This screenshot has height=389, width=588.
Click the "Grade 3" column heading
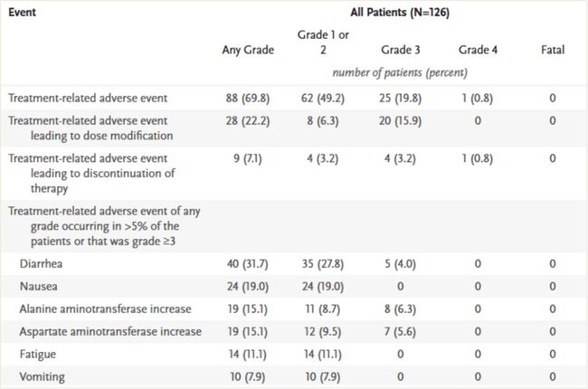(399, 50)
